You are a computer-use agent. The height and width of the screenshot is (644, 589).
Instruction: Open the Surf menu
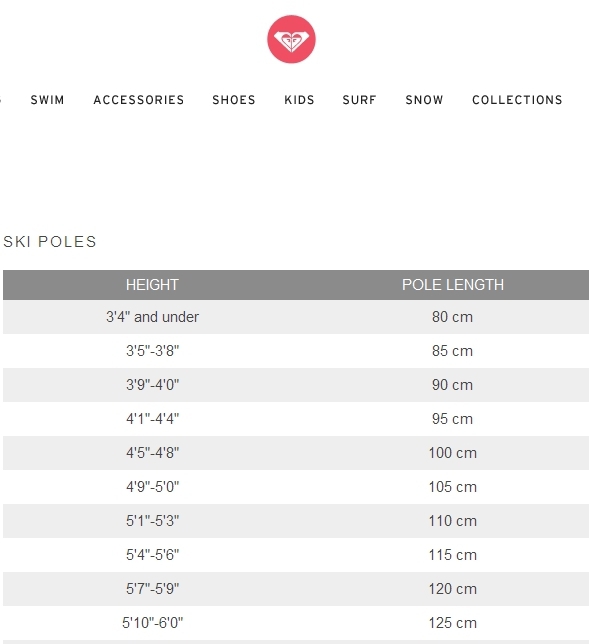pos(359,100)
